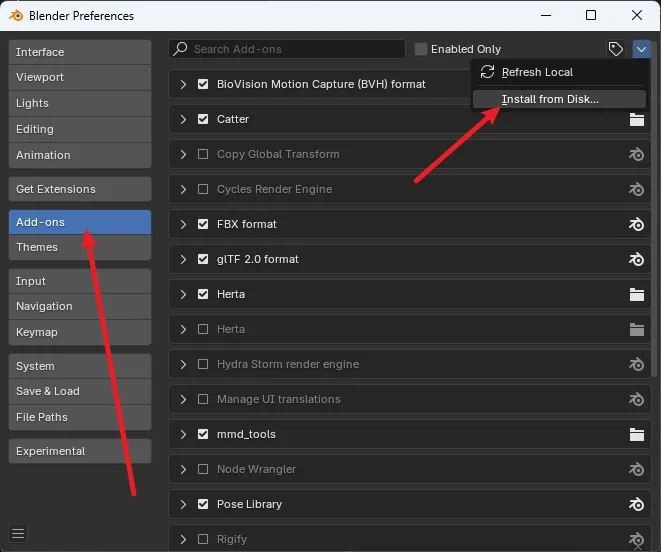Click Blender icon on Node Wrangler row
Screen dimensions: 661x552
[x=637, y=469]
